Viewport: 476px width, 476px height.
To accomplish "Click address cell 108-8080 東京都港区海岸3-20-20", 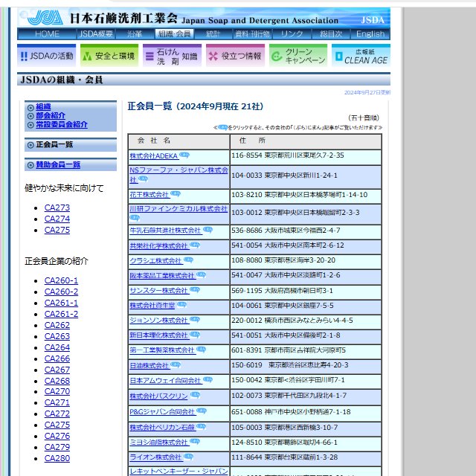I will click(306, 260).
